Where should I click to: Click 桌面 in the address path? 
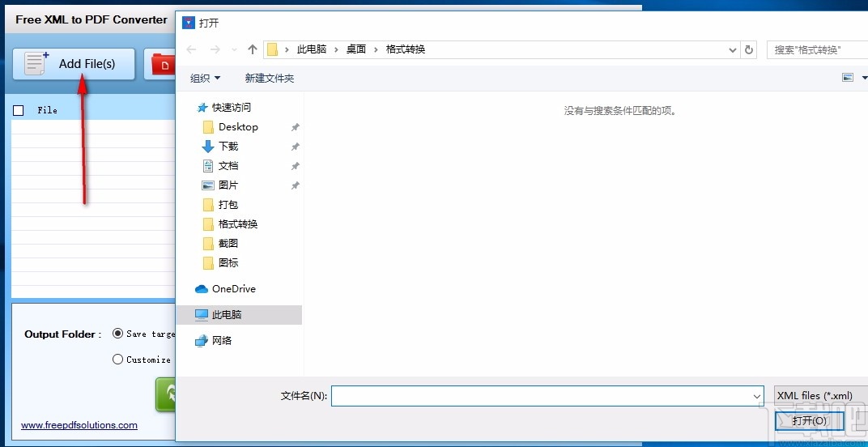[356, 49]
